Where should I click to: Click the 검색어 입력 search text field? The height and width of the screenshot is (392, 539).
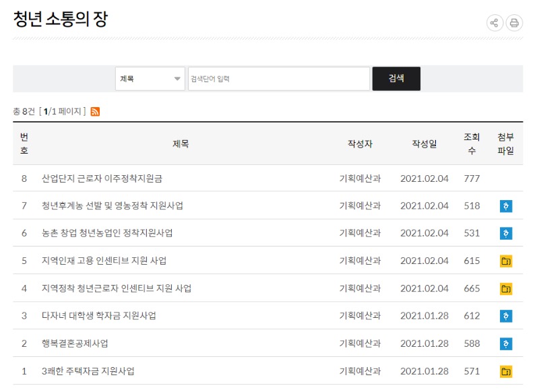[278, 79]
